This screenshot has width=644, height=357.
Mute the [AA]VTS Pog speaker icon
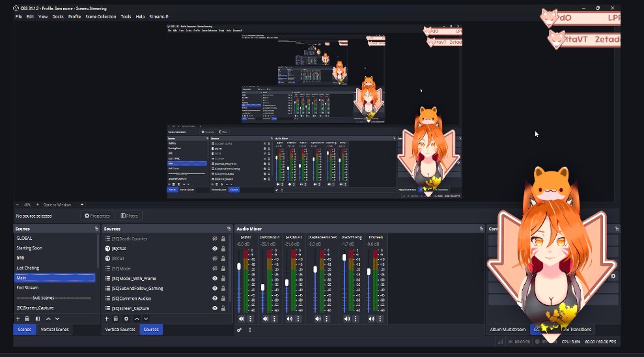(347, 319)
